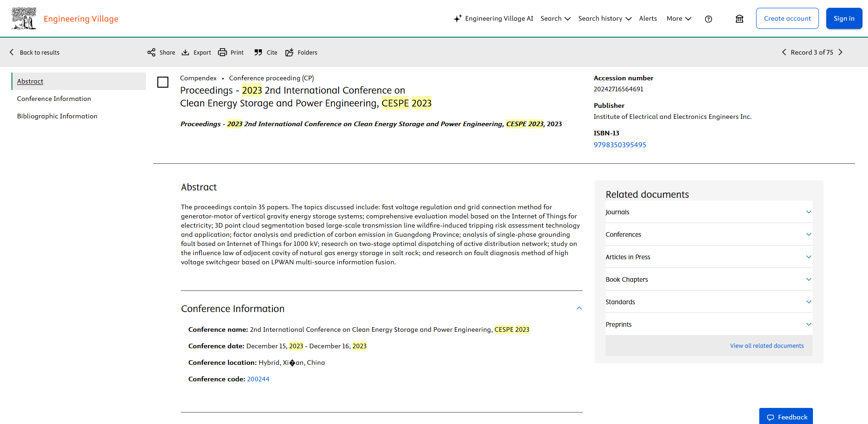Click the Feedback button

(786, 417)
